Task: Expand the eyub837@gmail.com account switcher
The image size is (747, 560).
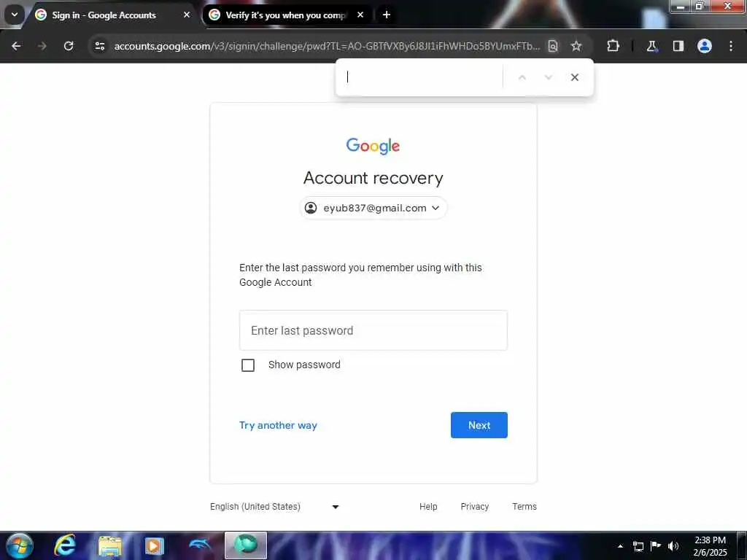Action: coord(373,208)
